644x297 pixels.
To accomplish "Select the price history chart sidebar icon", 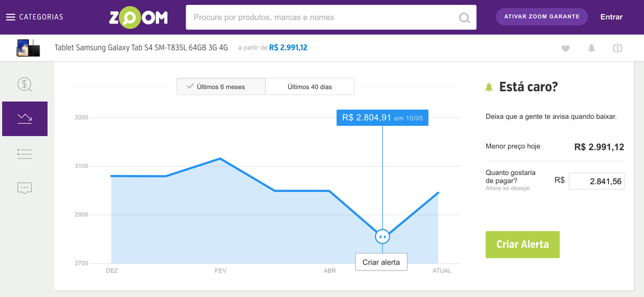I will pyautogui.click(x=25, y=119).
